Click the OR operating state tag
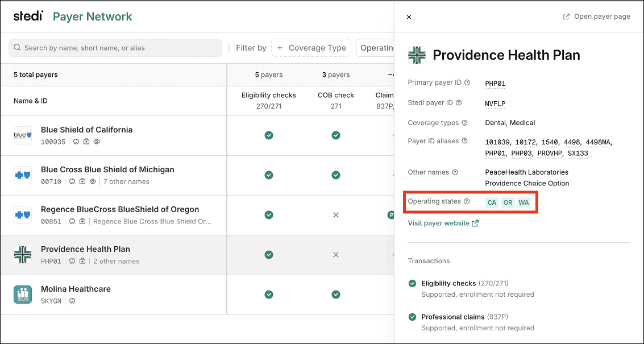 click(x=508, y=202)
